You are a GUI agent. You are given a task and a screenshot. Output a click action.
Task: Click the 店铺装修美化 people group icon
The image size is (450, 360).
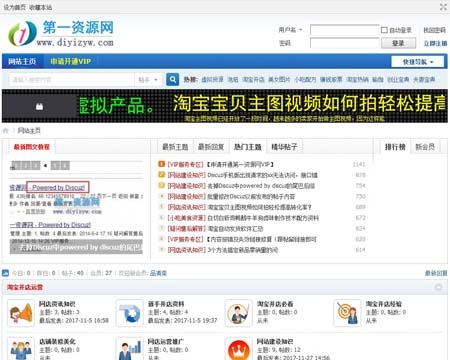click(x=21, y=349)
